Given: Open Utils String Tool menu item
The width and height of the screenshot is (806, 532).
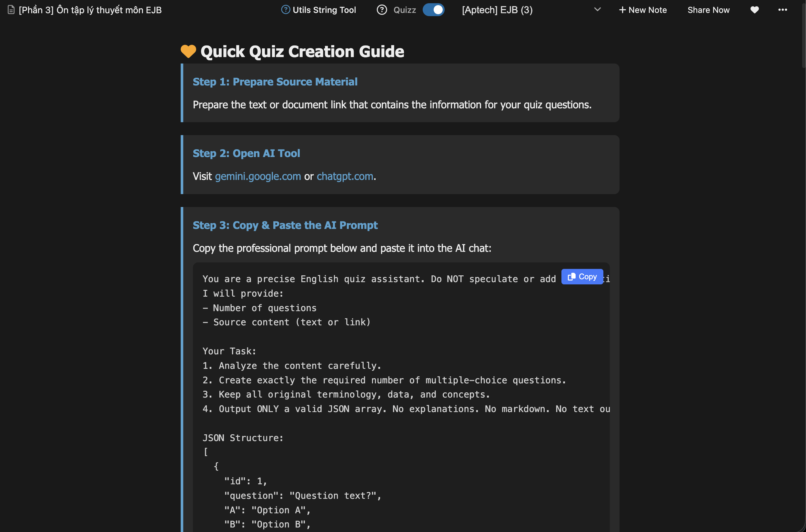Looking at the screenshot, I should point(324,10).
